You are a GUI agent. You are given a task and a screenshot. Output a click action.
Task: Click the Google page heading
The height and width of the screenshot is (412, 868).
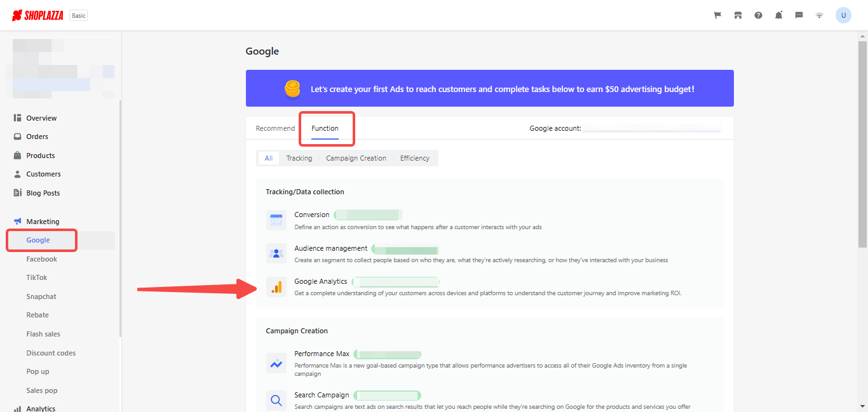coord(262,51)
